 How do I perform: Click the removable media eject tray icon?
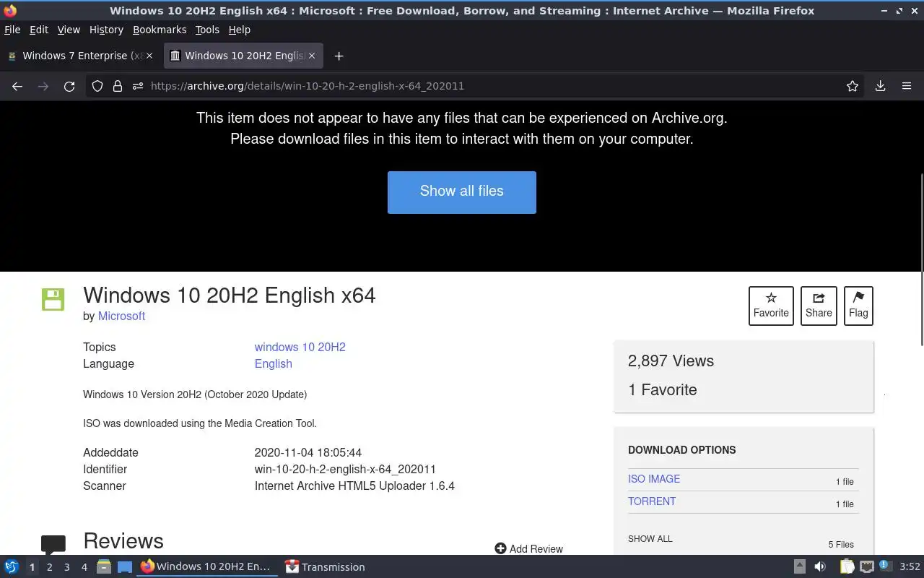799,567
